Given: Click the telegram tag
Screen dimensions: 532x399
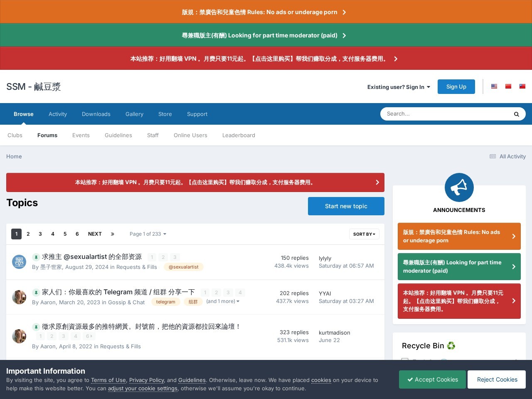Looking at the screenshot, I should point(166,302).
